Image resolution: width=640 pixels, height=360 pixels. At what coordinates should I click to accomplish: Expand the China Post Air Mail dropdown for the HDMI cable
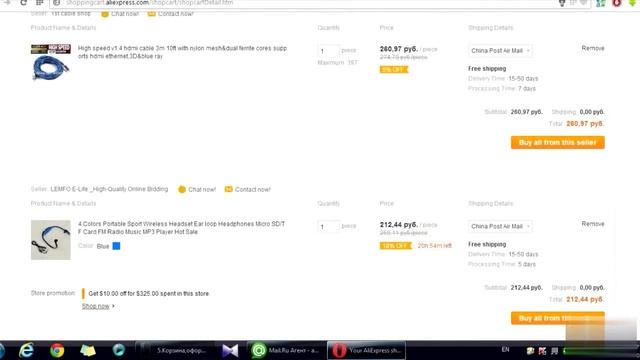click(x=500, y=51)
